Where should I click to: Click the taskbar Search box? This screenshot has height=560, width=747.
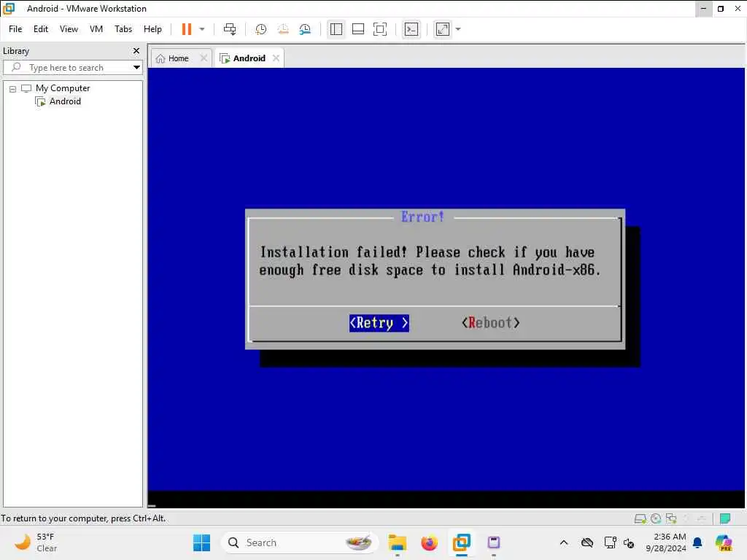click(300, 542)
